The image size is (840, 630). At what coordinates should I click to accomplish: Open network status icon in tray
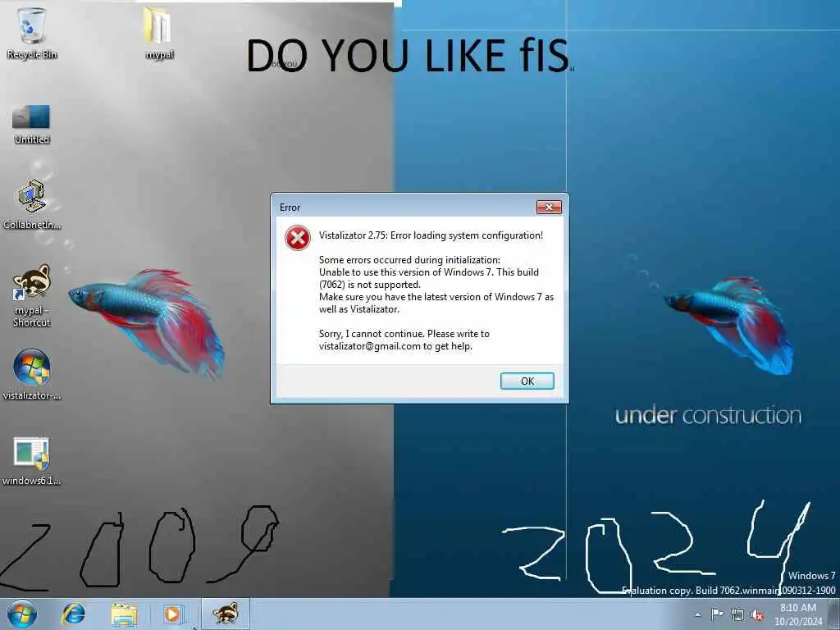coord(737,615)
